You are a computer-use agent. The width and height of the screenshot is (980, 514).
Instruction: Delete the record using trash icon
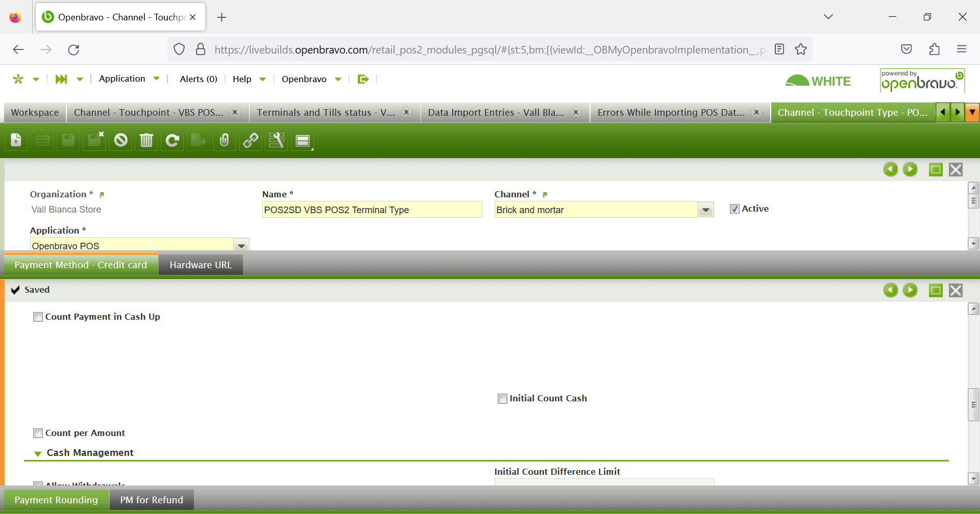point(146,140)
